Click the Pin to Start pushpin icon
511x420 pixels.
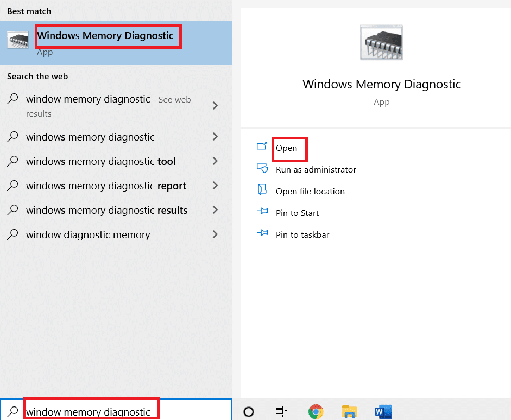[262, 212]
